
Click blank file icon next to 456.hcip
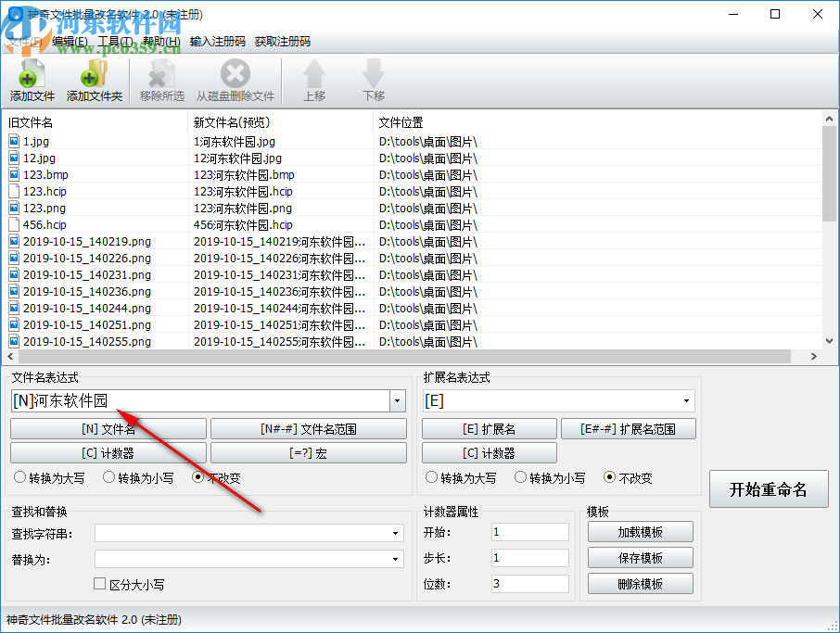14,224
